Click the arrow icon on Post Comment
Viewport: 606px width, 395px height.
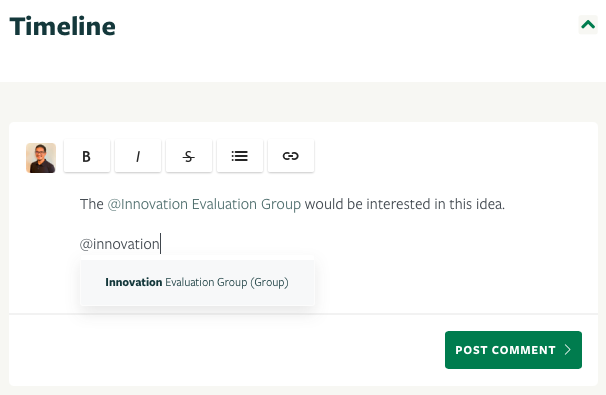[567, 350]
